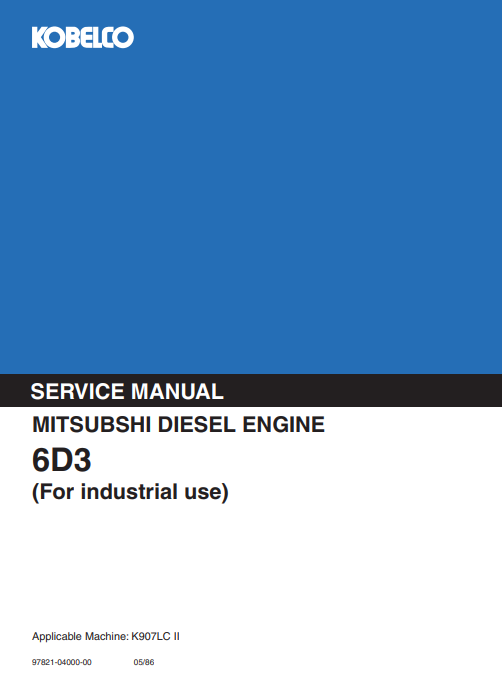The height and width of the screenshot is (696, 502).
Task: Click the K907LC II machine model
Action: [x=155, y=637]
